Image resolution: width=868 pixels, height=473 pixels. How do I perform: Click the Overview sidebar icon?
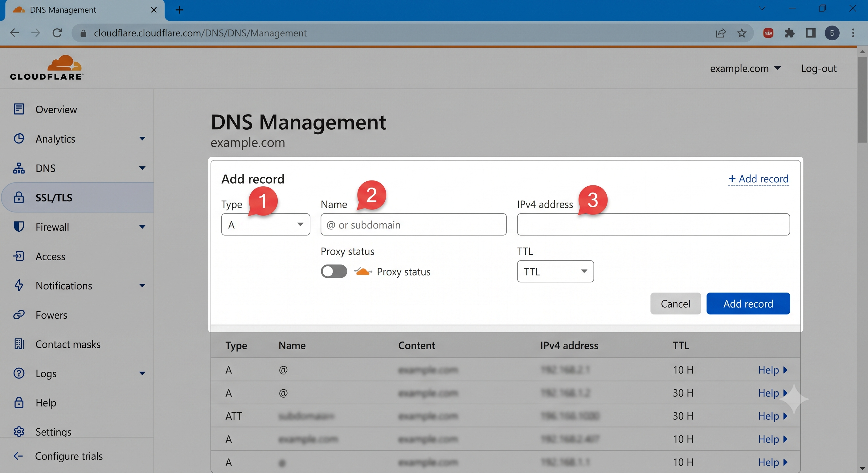[19, 109]
